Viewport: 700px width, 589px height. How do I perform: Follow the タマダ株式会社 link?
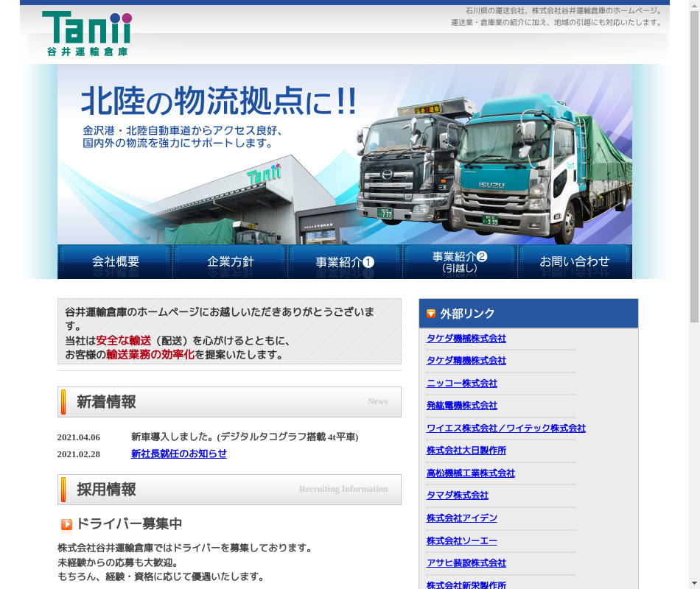pos(457,495)
